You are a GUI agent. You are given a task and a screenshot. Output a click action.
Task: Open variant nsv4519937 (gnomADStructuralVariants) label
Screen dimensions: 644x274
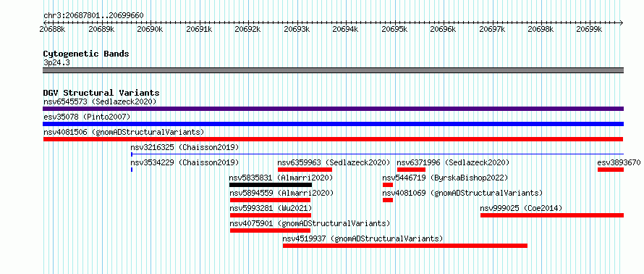click(363, 238)
